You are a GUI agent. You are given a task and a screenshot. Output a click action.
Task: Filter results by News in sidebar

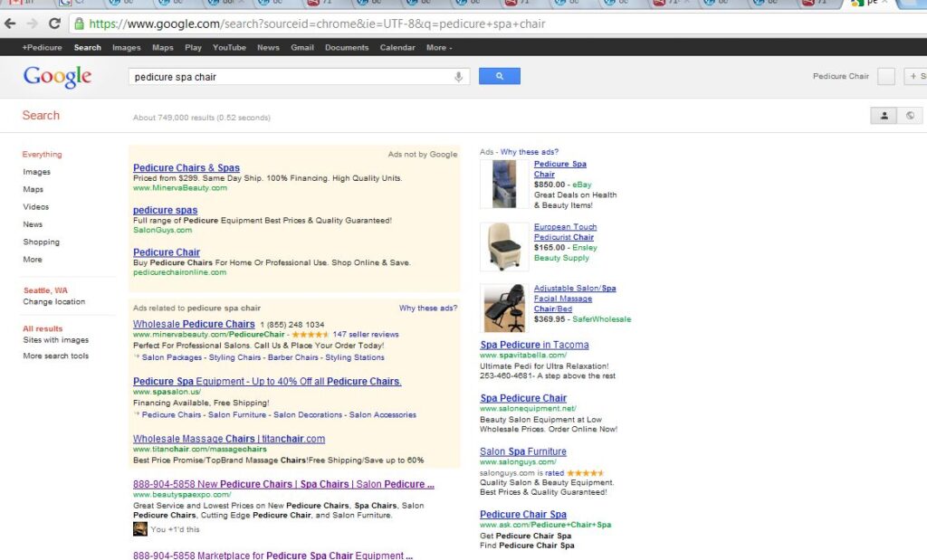[33, 224]
